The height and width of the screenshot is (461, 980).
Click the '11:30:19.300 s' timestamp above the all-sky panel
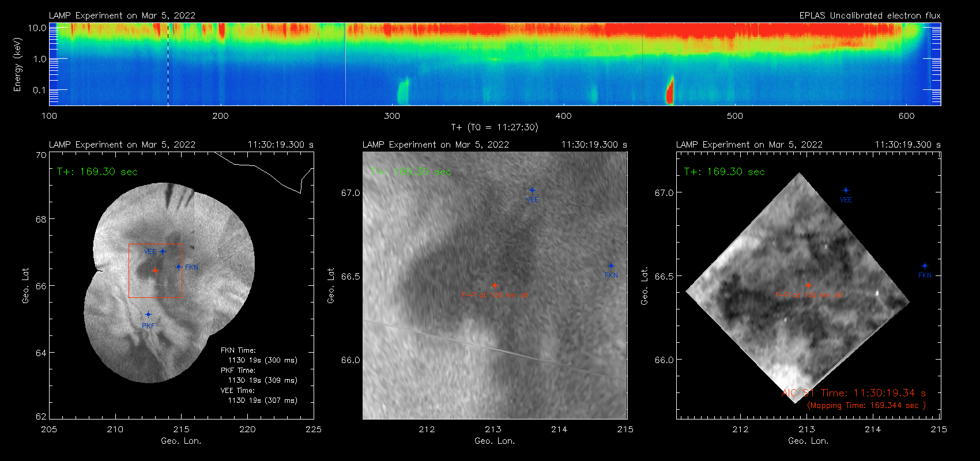(x=281, y=145)
